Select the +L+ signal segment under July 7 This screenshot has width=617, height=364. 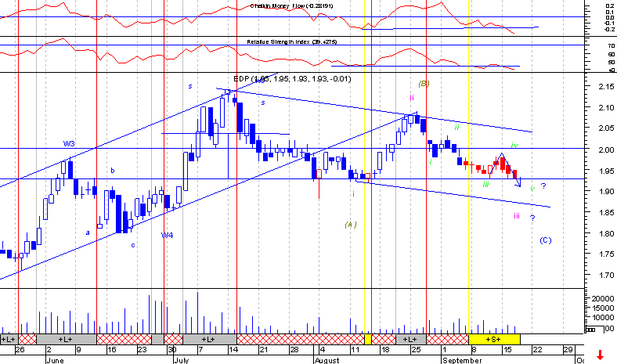(x=210, y=339)
